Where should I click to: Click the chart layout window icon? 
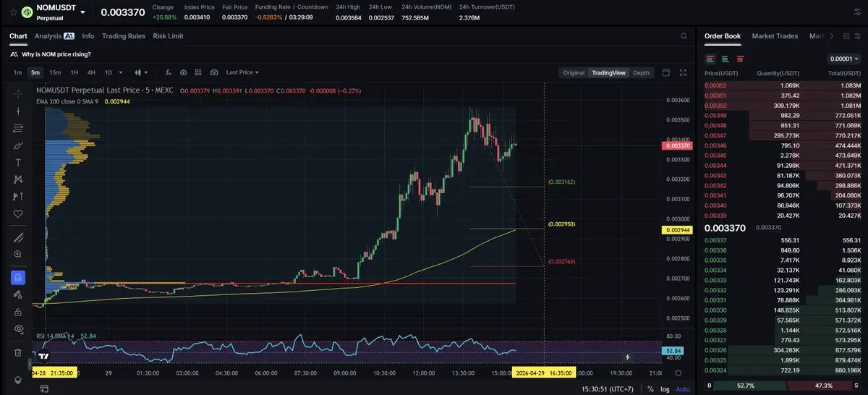(666, 72)
